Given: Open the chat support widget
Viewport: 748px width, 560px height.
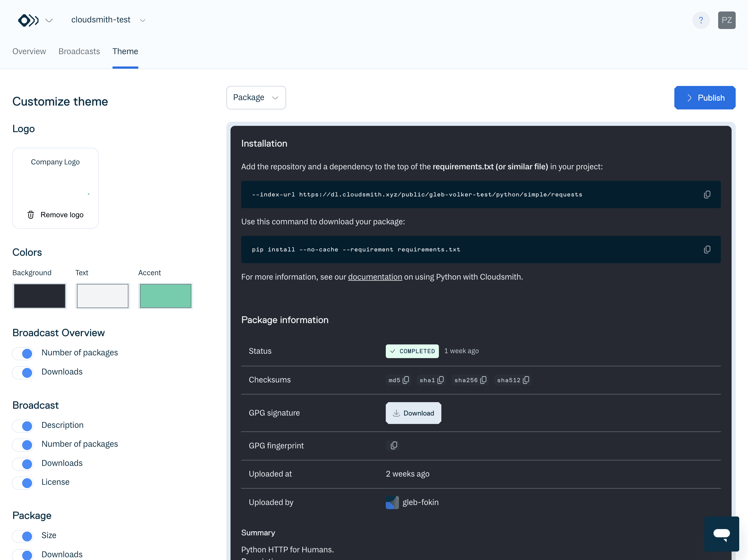Looking at the screenshot, I should (x=721, y=534).
